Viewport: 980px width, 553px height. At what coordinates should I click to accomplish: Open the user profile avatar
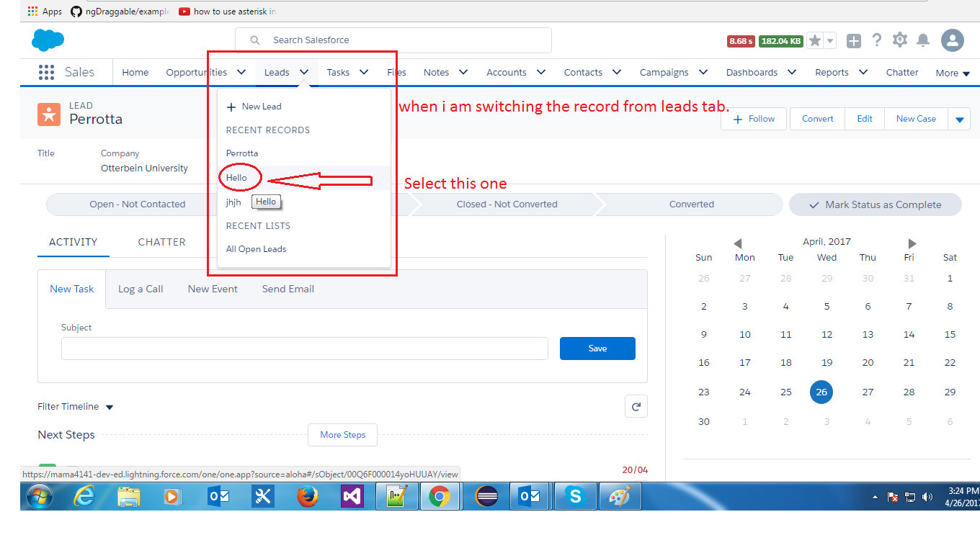click(x=953, y=40)
